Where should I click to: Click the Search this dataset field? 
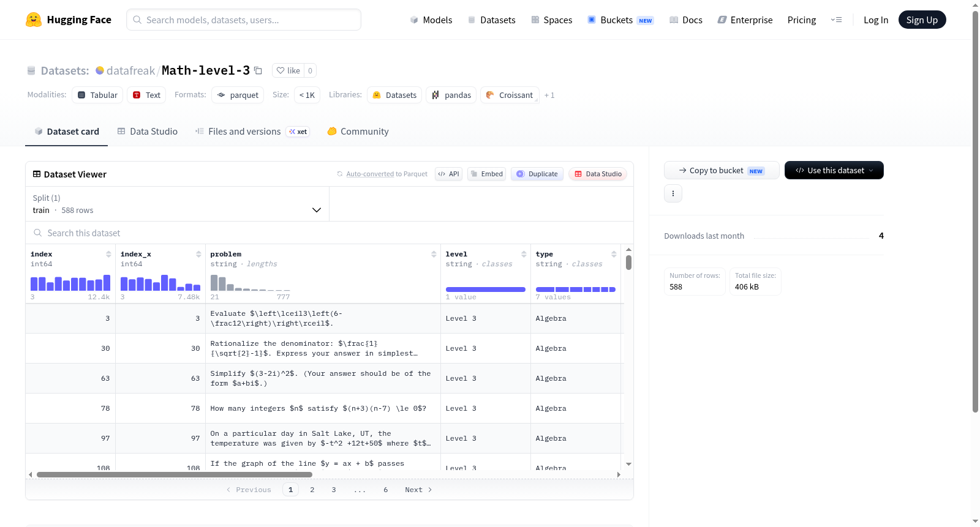pos(330,233)
